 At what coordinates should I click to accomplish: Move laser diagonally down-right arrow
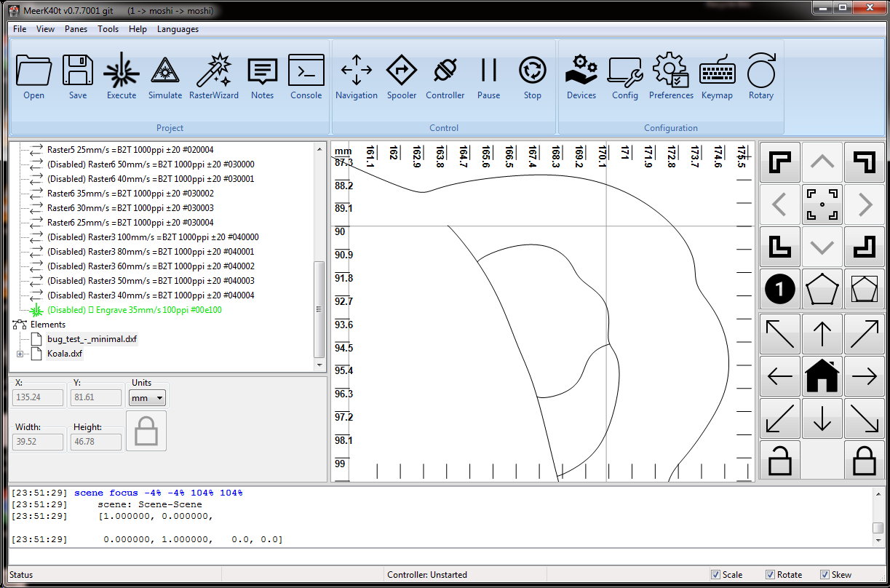click(x=865, y=418)
